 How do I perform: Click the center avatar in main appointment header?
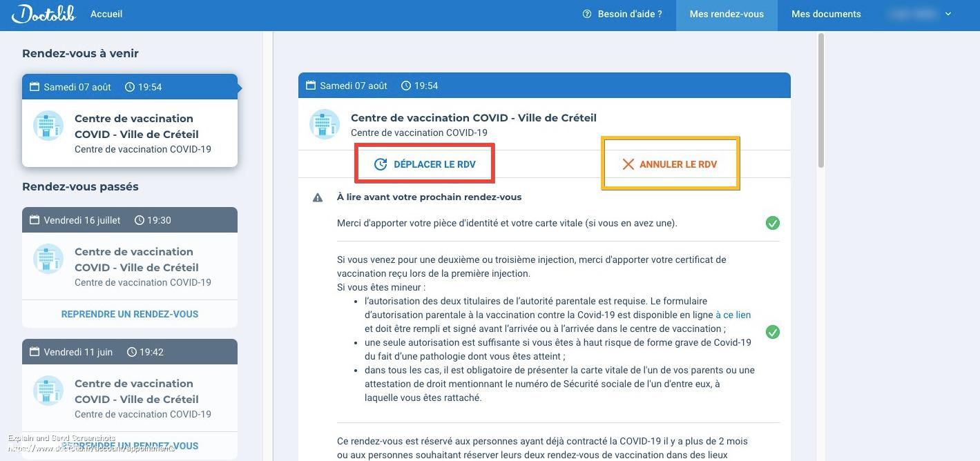[x=325, y=124]
